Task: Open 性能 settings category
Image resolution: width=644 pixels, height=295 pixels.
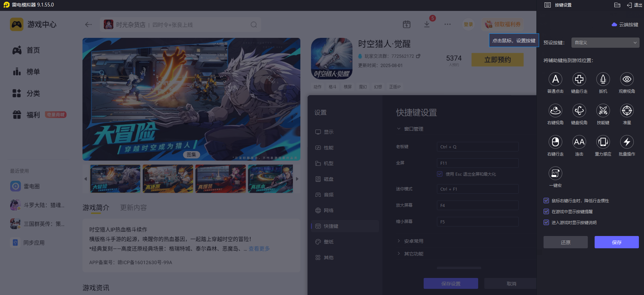Action: 345,148
